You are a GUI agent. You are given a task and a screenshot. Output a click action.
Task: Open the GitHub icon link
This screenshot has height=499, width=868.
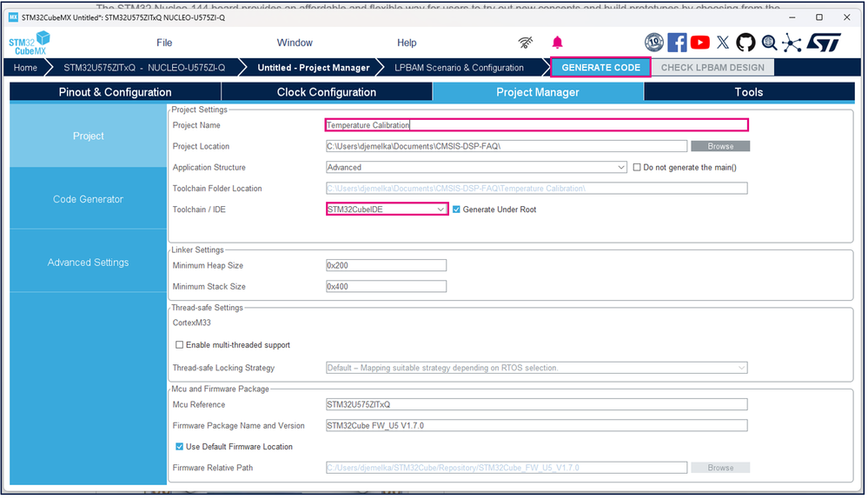pos(745,43)
